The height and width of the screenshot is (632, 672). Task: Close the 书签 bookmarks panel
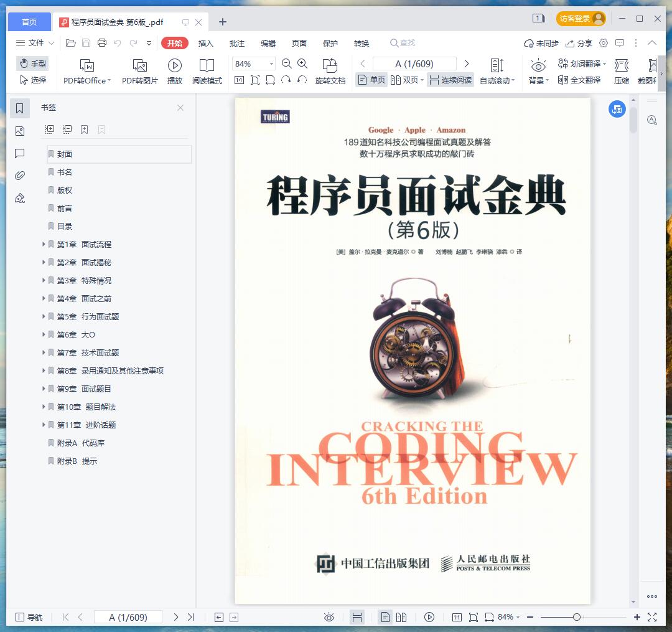(180, 108)
